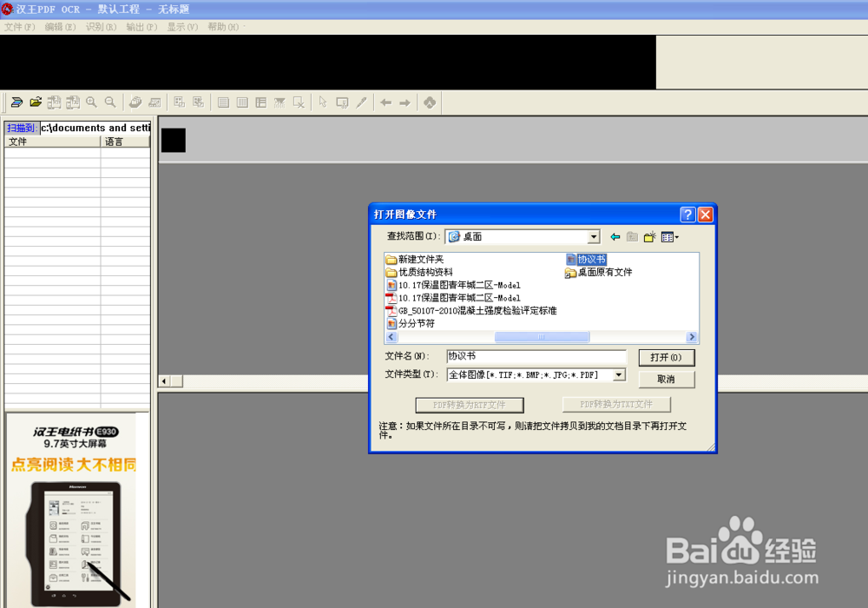This screenshot has height=608, width=868.
Task: Click the 扫描到 path field
Action: coord(95,128)
